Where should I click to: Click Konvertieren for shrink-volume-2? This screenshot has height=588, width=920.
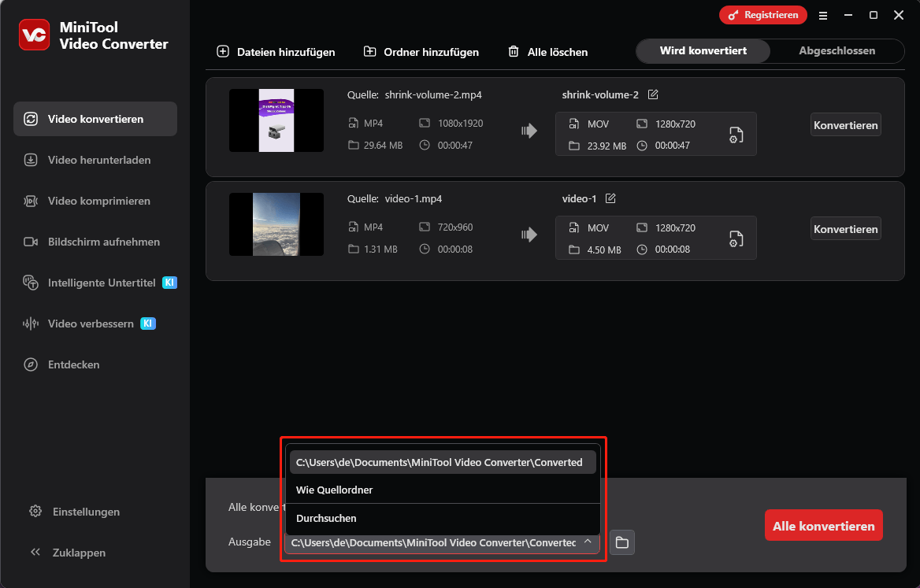point(845,125)
